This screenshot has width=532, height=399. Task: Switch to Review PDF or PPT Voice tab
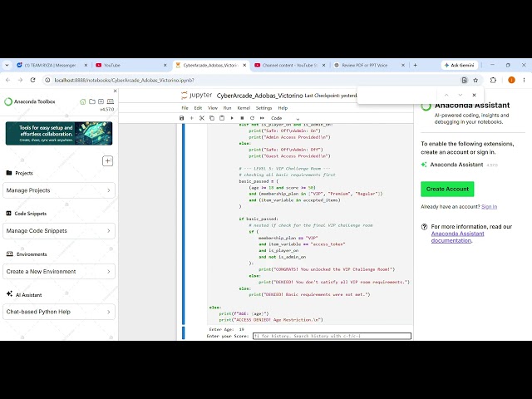point(369,65)
